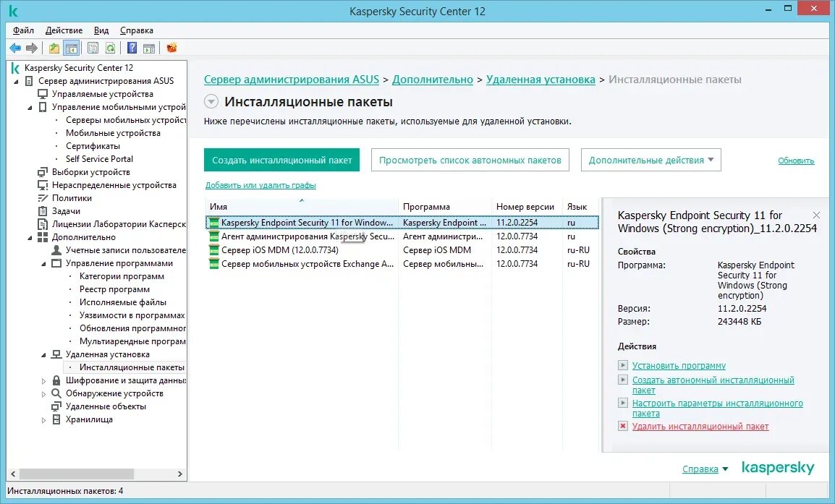Follow Сервер администрирования ASUS breadcrumb link
This screenshot has height=504, width=835.
click(x=292, y=80)
